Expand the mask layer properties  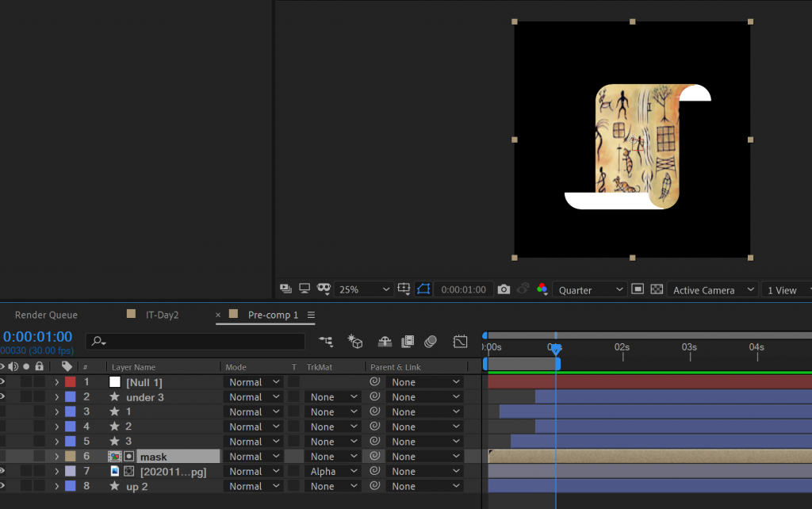tap(56, 457)
